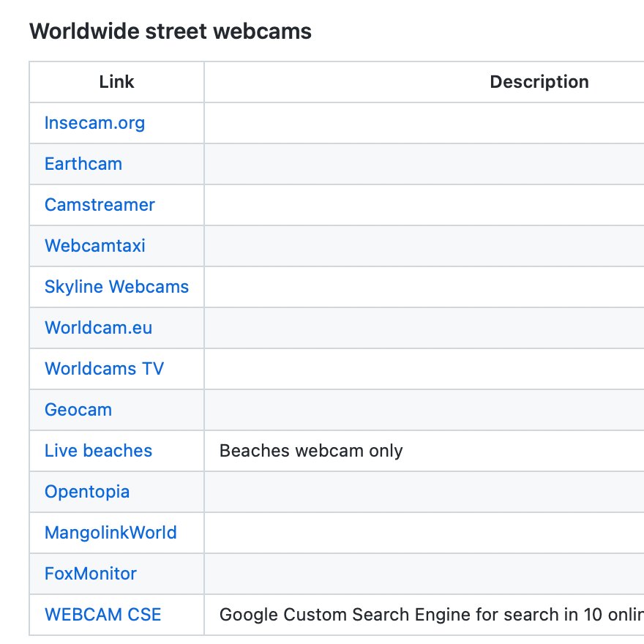This screenshot has height=644, width=644.
Task: Visit the Earthcam website link
Action: pos(83,164)
